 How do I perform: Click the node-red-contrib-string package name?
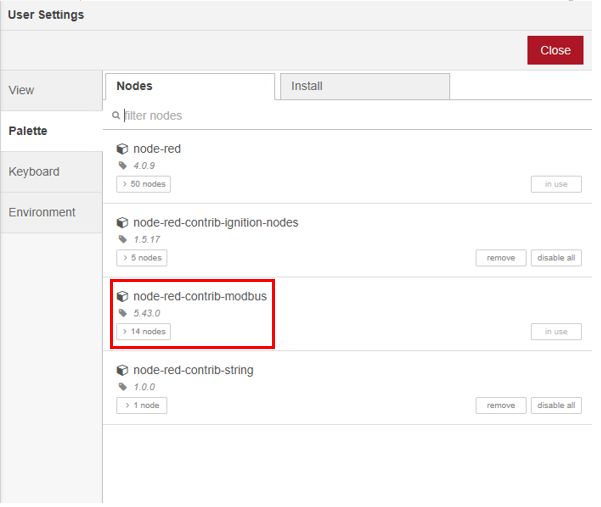tap(193, 370)
